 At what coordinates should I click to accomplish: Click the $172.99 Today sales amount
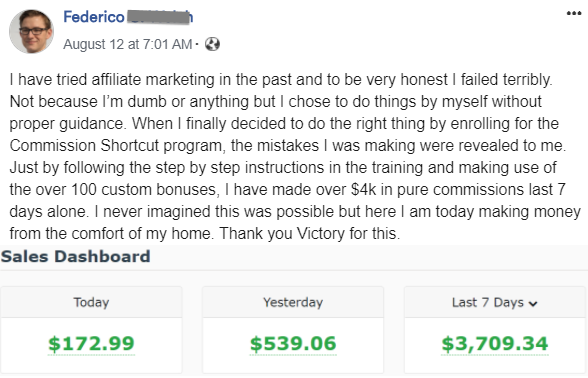(91, 344)
